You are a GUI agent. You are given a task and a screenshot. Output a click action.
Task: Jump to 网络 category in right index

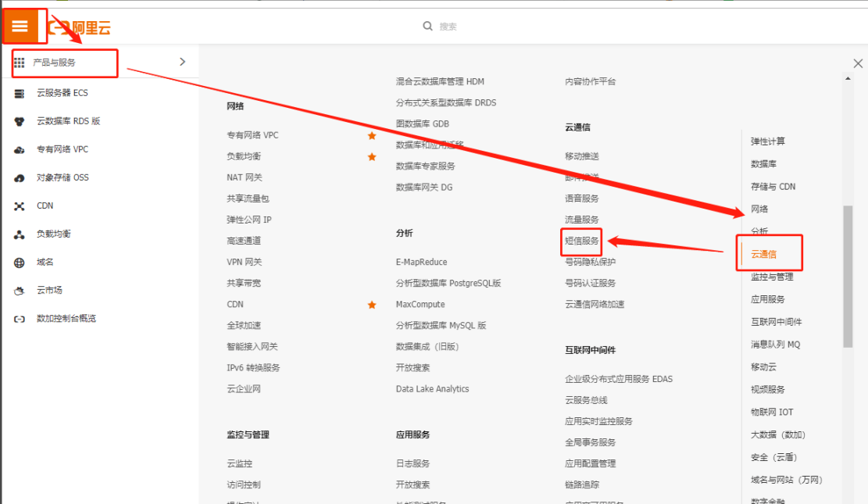pos(759,209)
